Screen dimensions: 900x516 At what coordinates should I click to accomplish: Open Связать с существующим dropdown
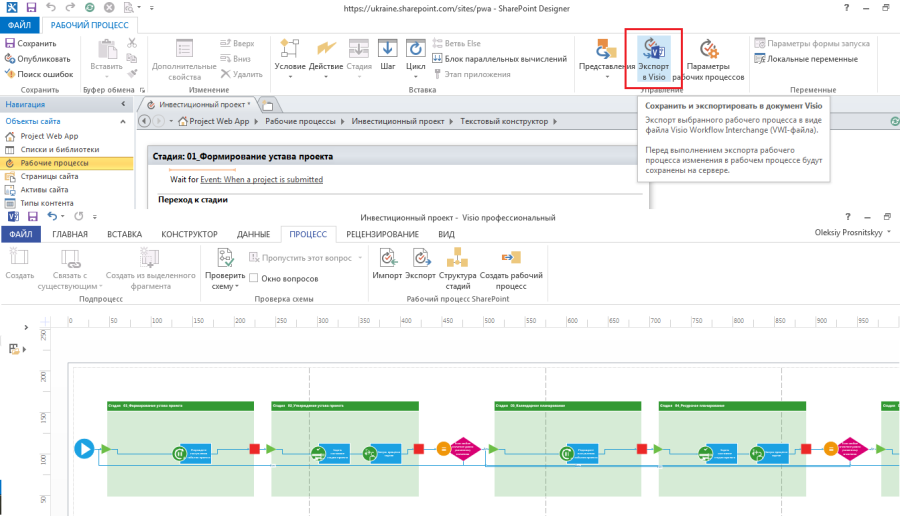pos(70,269)
